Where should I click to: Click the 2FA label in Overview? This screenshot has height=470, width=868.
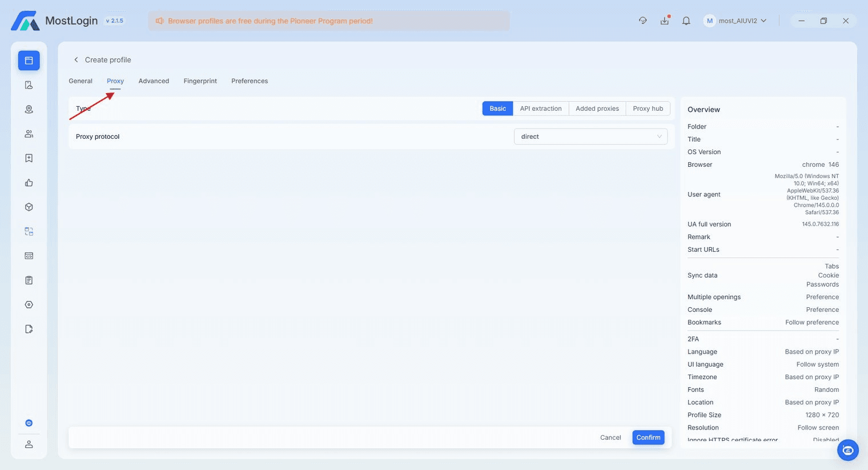pos(693,339)
